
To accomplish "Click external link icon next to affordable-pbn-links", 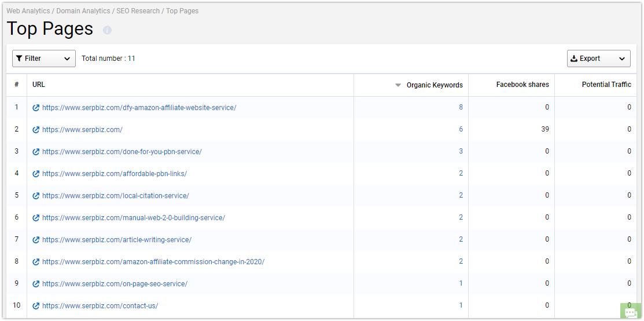I will [x=36, y=174].
